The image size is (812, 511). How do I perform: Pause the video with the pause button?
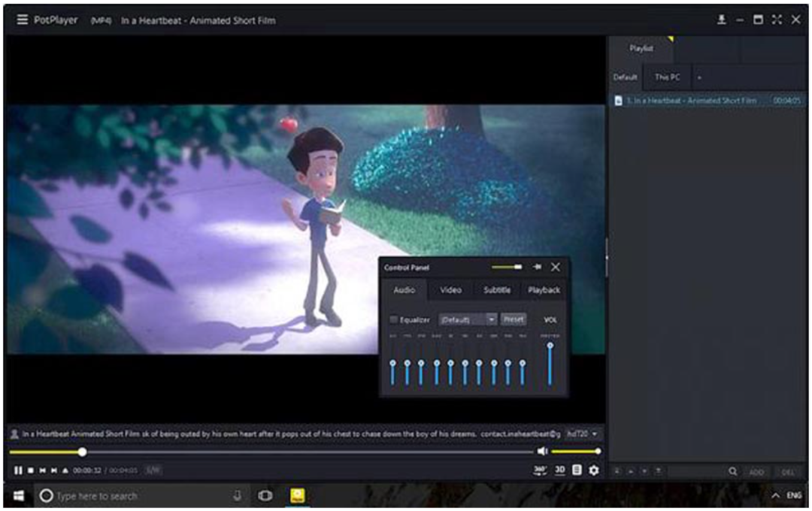[x=18, y=470]
